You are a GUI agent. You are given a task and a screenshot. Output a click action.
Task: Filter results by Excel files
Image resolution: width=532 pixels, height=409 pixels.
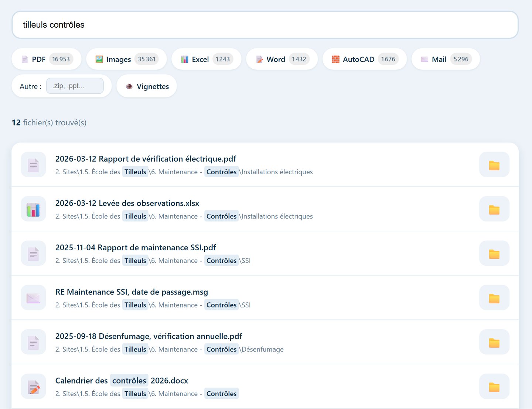(x=207, y=59)
